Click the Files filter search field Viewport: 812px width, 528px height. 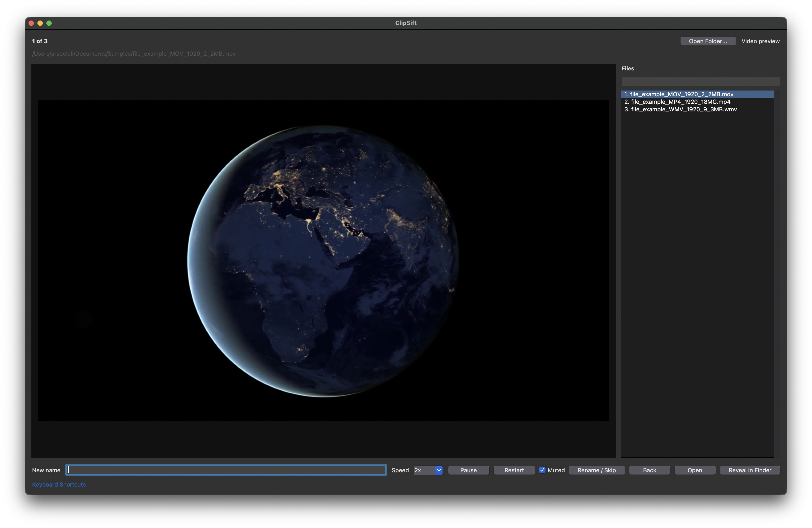click(x=700, y=81)
